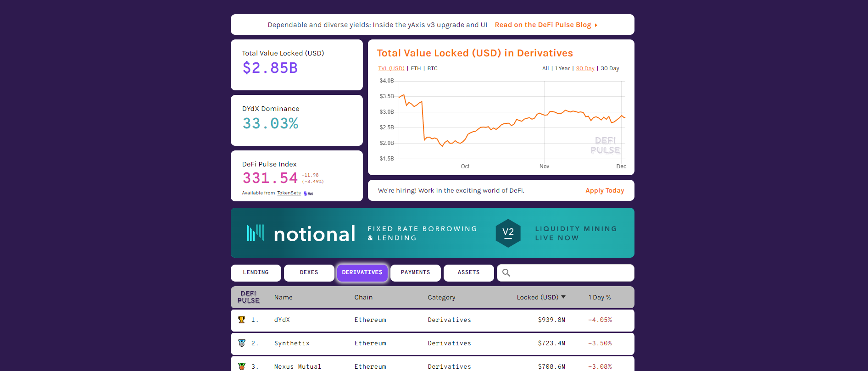The width and height of the screenshot is (868, 371).
Task: Click the $939.8M locked value for dYdX
Action: [x=551, y=320]
